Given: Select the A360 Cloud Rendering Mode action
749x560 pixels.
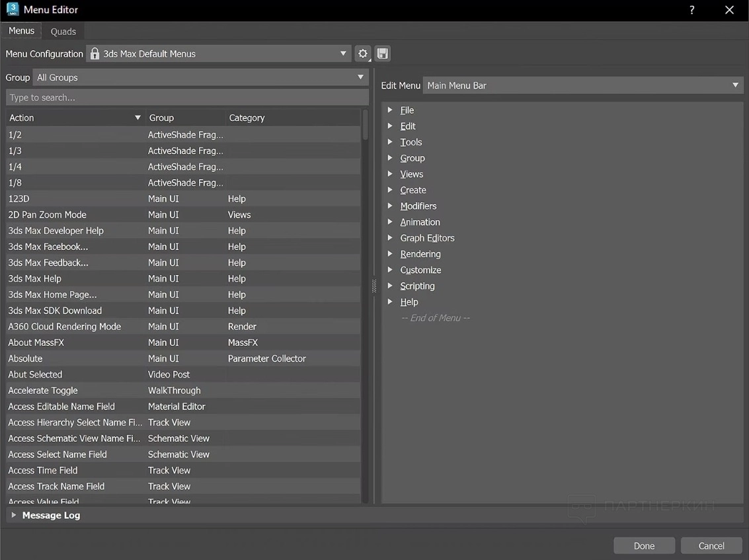Looking at the screenshot, I should (x=65, y=327).
